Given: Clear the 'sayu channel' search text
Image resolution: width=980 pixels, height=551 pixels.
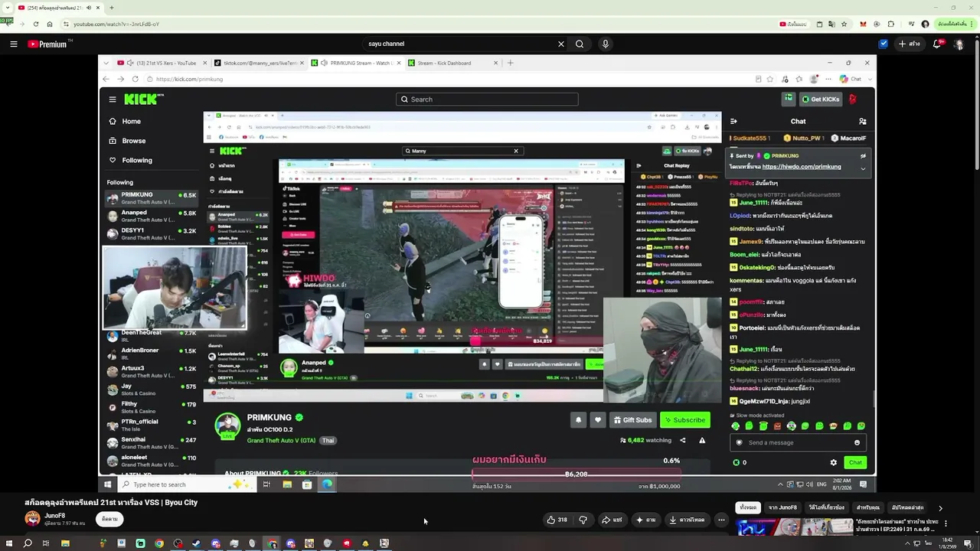Looking at the screenshot, I should tap(561, 44).
